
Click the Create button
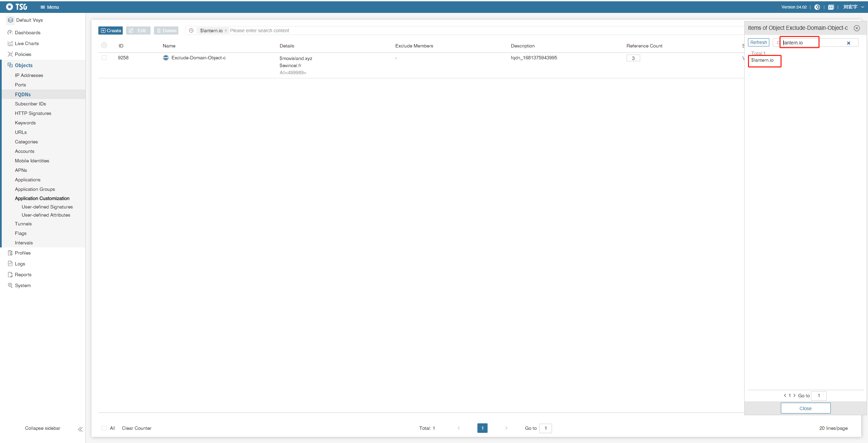click(111, 31)
